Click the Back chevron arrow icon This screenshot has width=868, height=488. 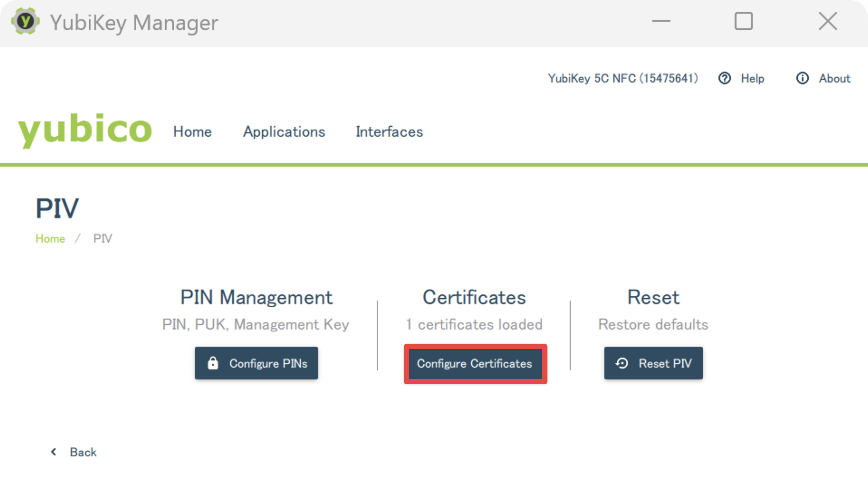tap(54, 452)
